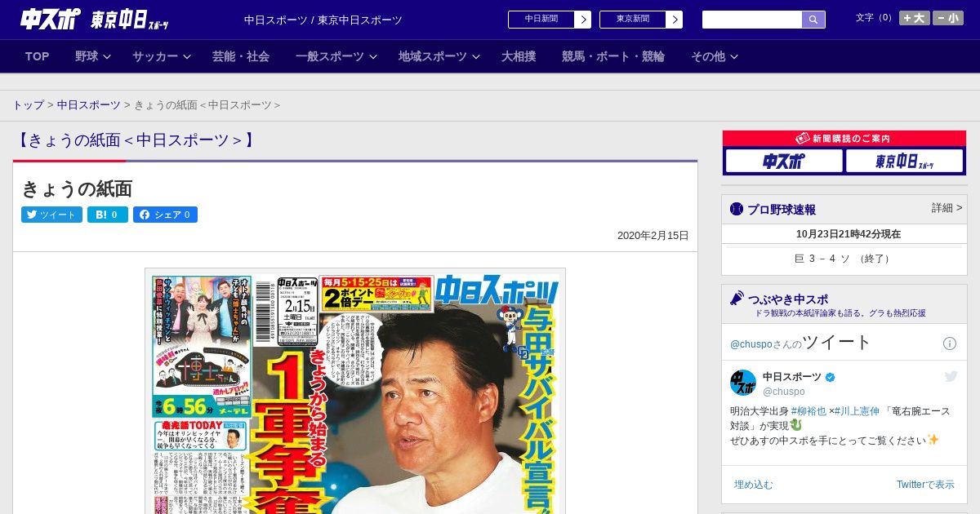Click baseball icon beside プロ野球速報

click(737, 209)
